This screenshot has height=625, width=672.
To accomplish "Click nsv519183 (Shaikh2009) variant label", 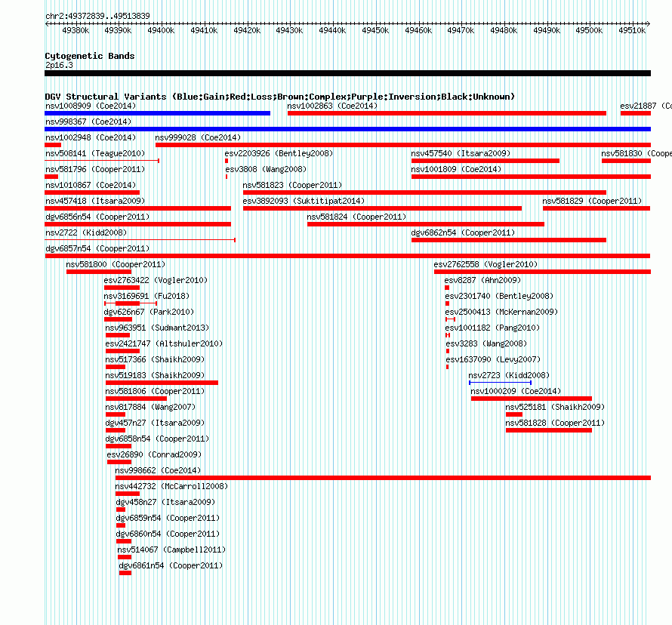I will (155, 375).
